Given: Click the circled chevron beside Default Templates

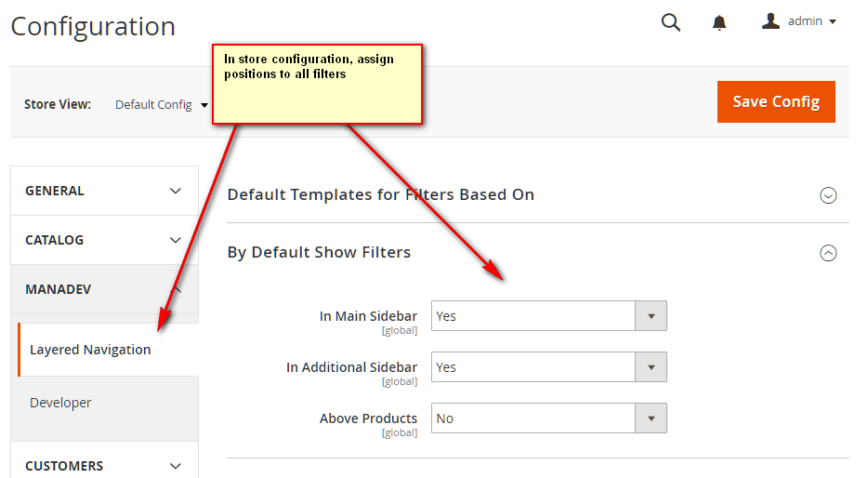Looking at the screenshot, I should [x=828, y=195].
